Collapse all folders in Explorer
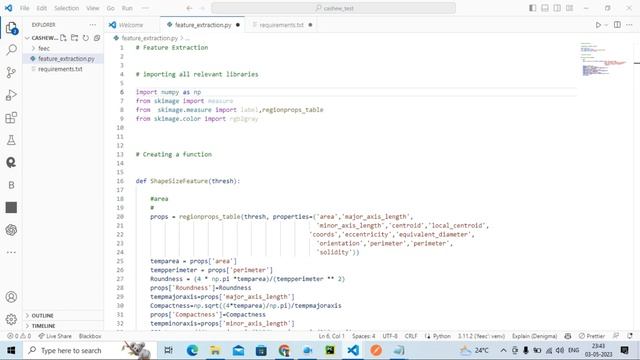Screen dimensions: 640x360 pos(97,38)
